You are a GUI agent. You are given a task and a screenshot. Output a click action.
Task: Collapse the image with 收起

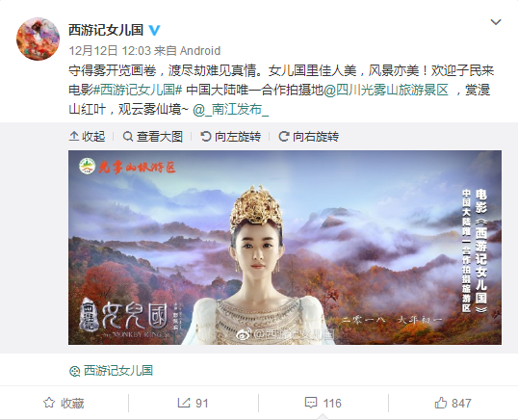(87, 136)
